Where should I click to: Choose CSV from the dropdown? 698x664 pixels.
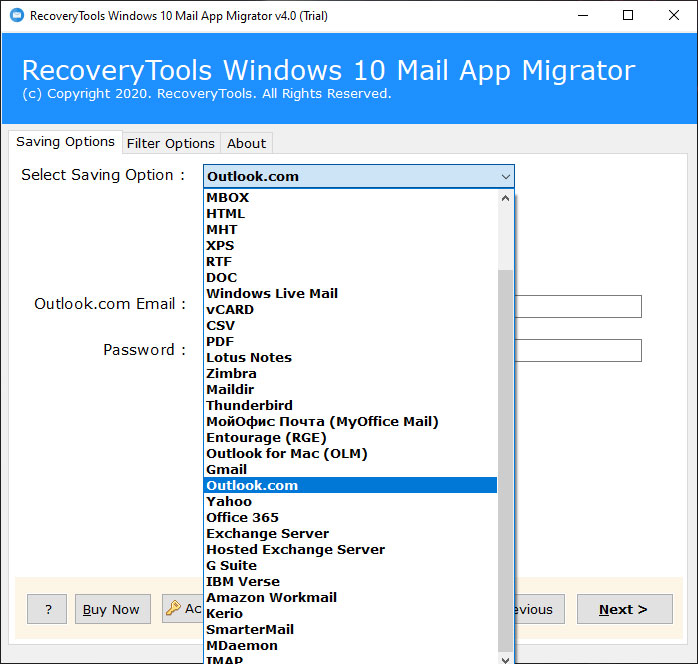point(351,326)
